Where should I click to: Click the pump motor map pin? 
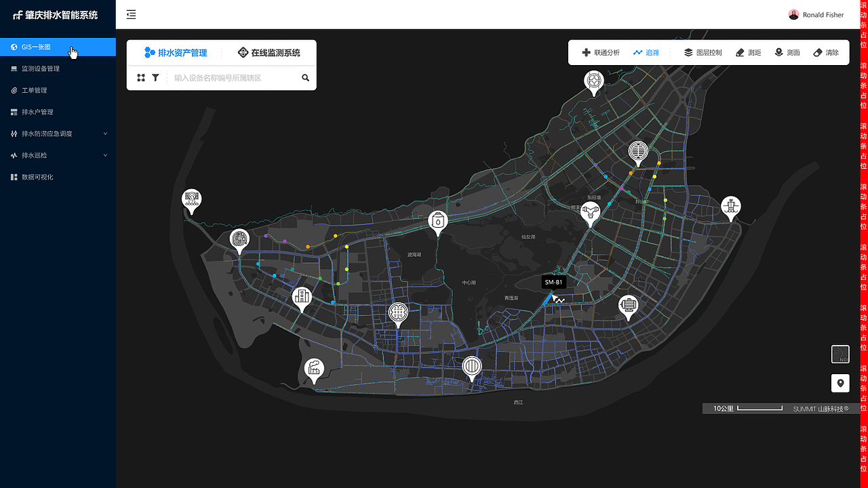[x=629, y=306]
